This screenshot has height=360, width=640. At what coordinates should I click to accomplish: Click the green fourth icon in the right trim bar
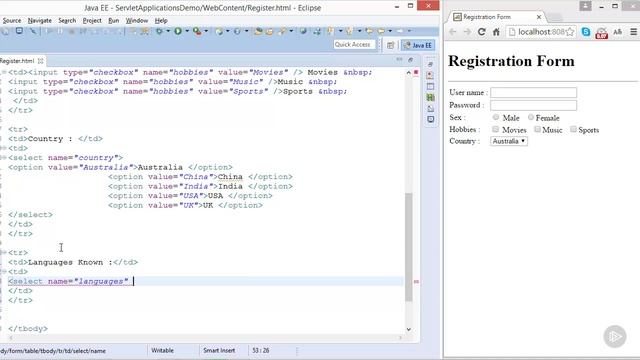tap(430, 97)
